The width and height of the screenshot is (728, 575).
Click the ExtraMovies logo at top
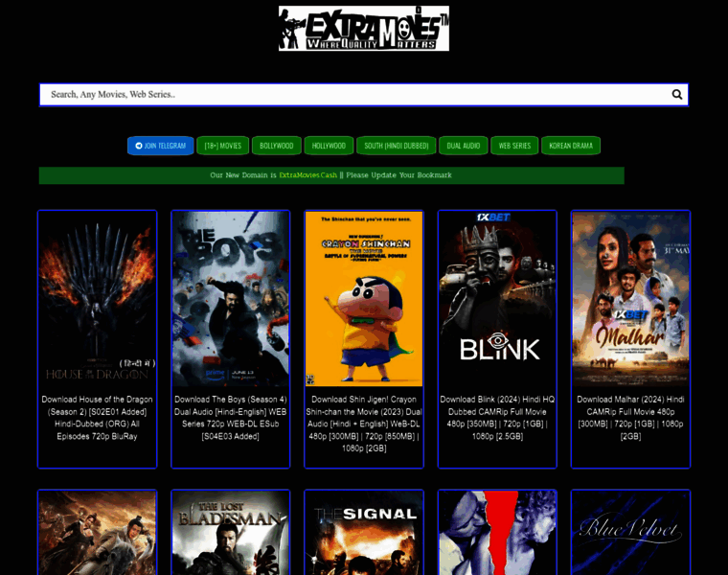pyautogui.click(x=364, y=29)
